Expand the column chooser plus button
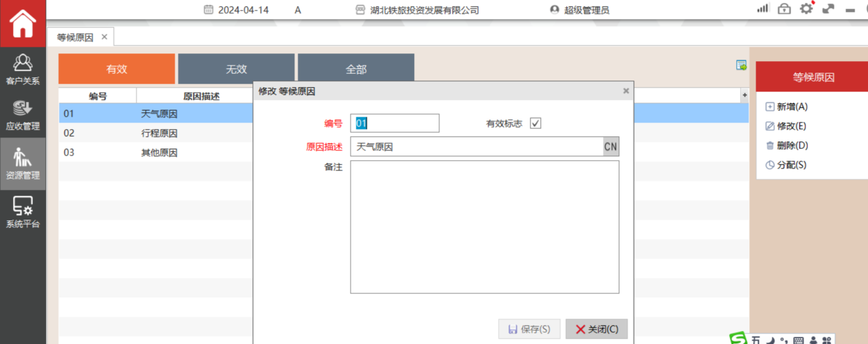The image size is (868, 344). tap(744, 95)
